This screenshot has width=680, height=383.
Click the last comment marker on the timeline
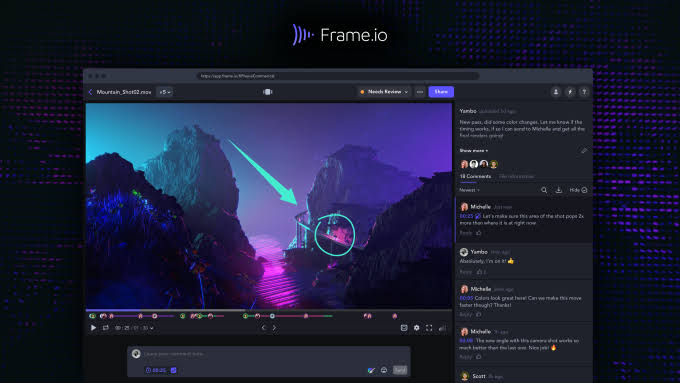(x=395, y=316)
